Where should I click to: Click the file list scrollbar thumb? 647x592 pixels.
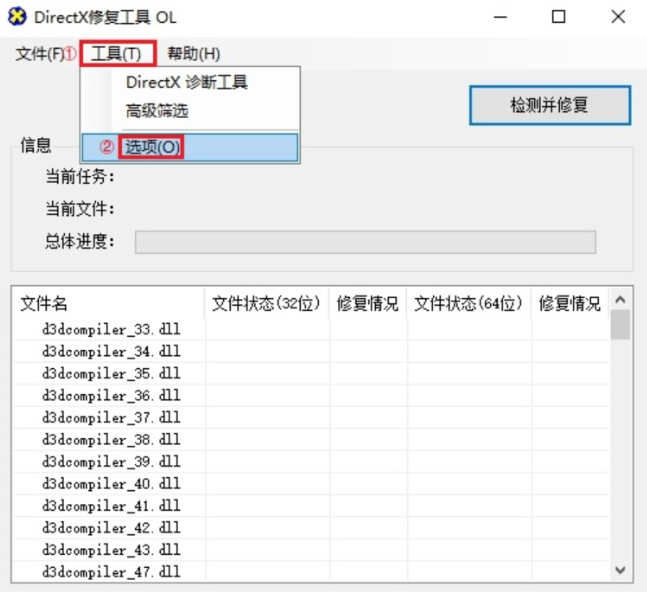coord(620,325)
